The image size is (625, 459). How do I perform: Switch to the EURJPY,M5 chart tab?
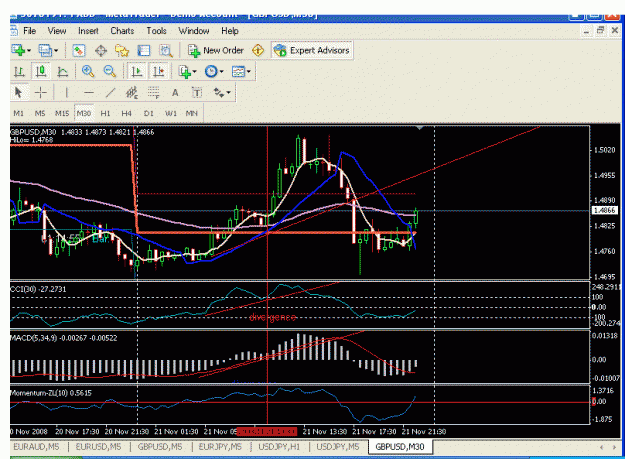coord(220,447)
